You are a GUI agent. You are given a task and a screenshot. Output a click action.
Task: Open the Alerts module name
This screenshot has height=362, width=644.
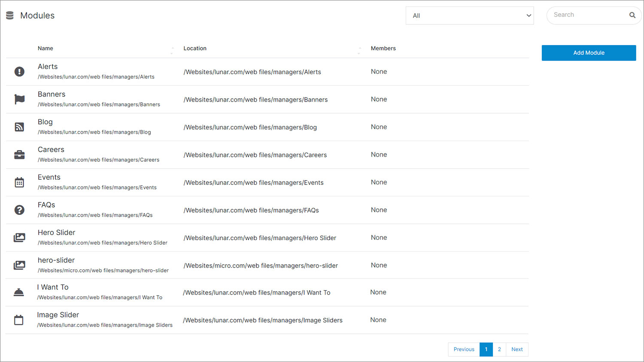point(48,66)
